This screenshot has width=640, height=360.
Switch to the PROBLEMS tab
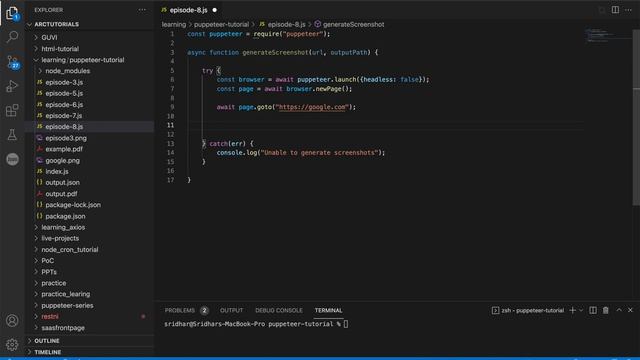[180, 311]
